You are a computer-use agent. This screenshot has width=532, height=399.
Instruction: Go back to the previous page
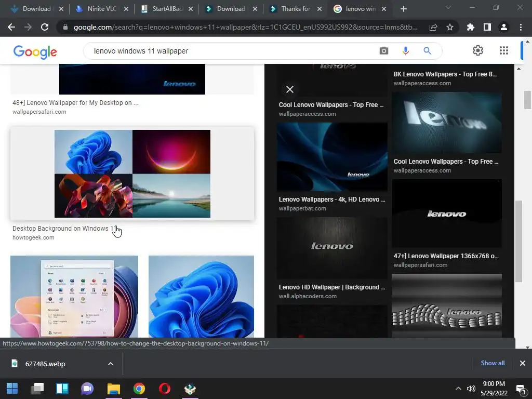pyautogui.click(x=11, y=27)
